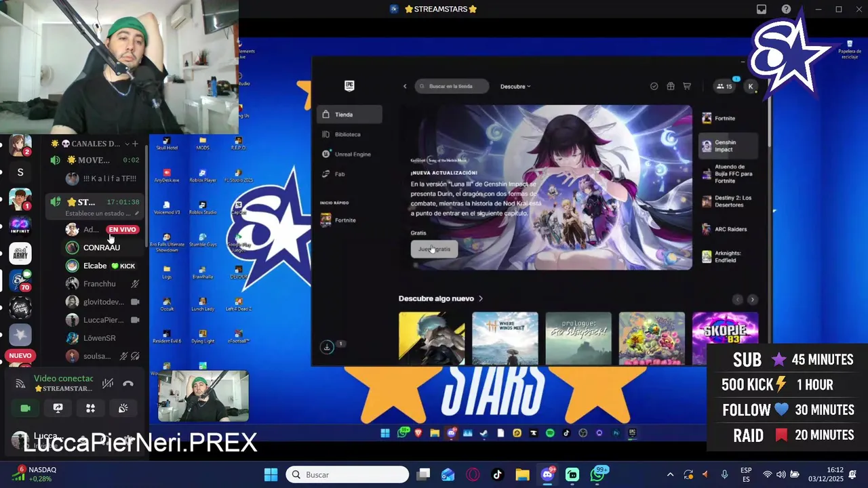868x488 pixels.
Task: Show previous Descubre algo nuevo games
Action: pos(737,300)
